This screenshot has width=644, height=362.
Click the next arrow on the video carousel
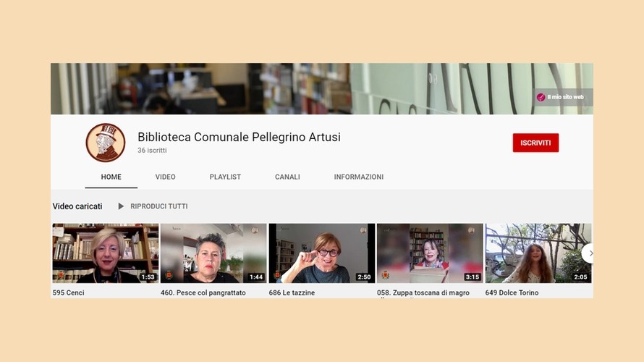(589, 253)
